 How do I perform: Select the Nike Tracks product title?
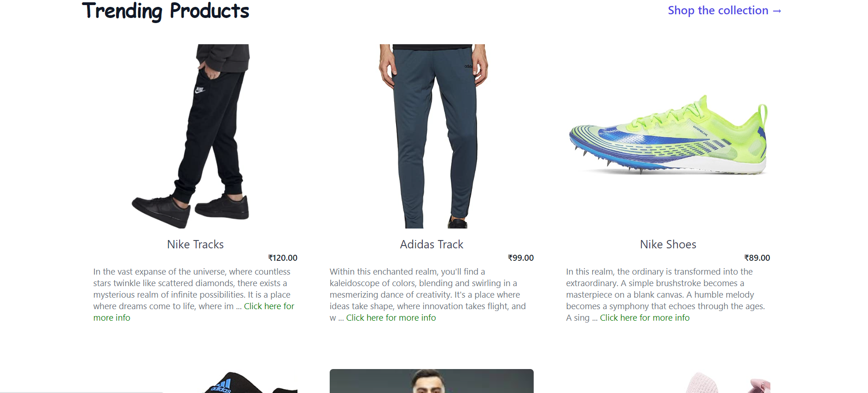[195, 244]
